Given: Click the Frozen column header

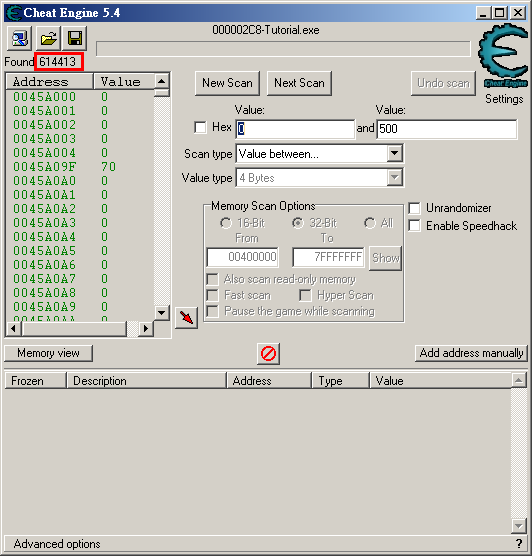Looking at the screenshot, I should pos(35,380).
